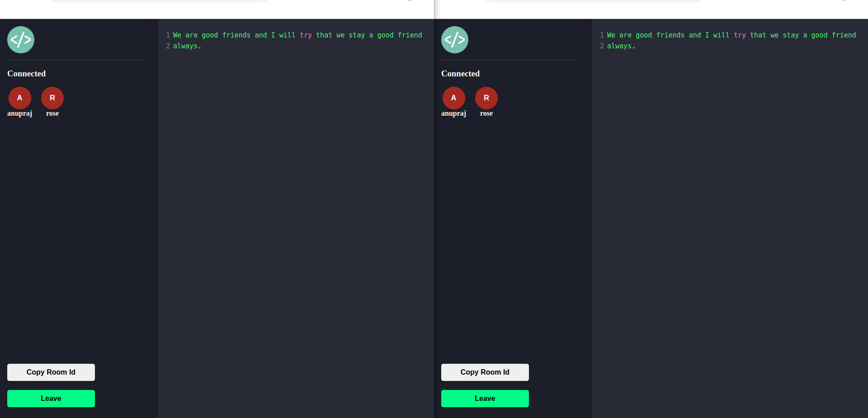Focus the right window's address bar
The image size is (868, 418).
click(593, 0)
